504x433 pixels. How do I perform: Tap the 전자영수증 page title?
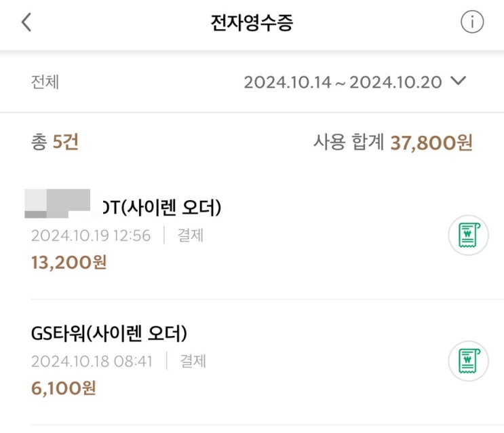click(x=252, y=22)
